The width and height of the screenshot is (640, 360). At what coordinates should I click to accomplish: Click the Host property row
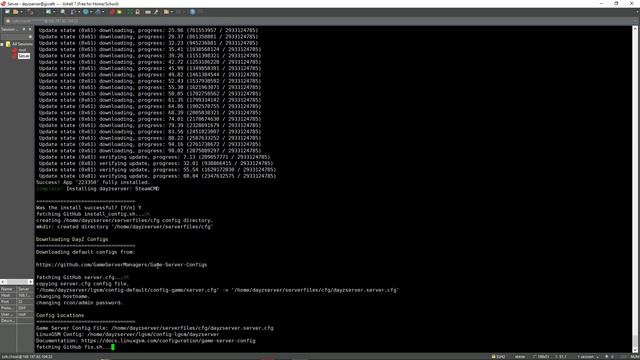(x=17, y=295)
